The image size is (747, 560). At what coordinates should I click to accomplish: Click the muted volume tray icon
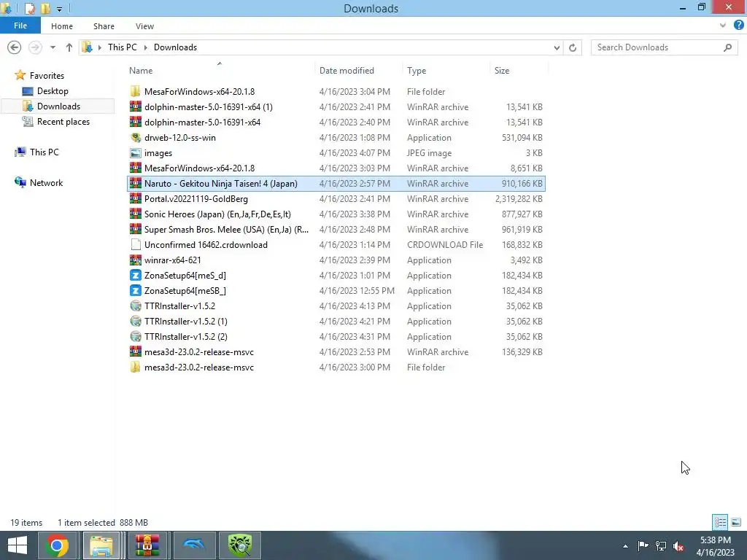pos(678,546)
